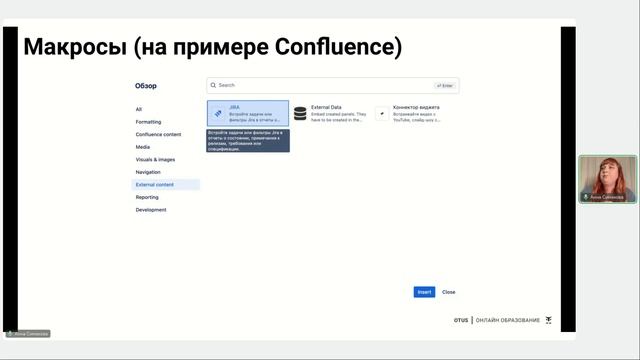640x360 pixels.
Task: Click the Close button in macro dialog
Action: click(x=449, y=292)
